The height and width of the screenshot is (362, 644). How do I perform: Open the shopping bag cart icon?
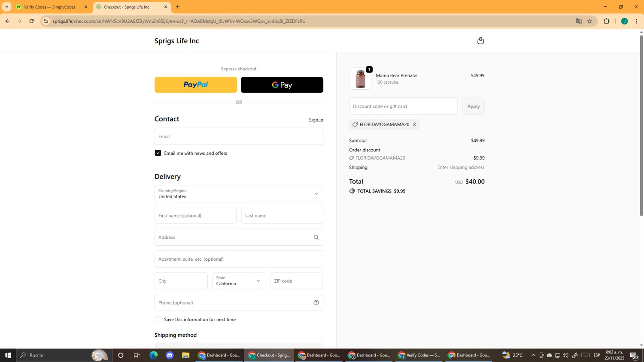[480, 41]
